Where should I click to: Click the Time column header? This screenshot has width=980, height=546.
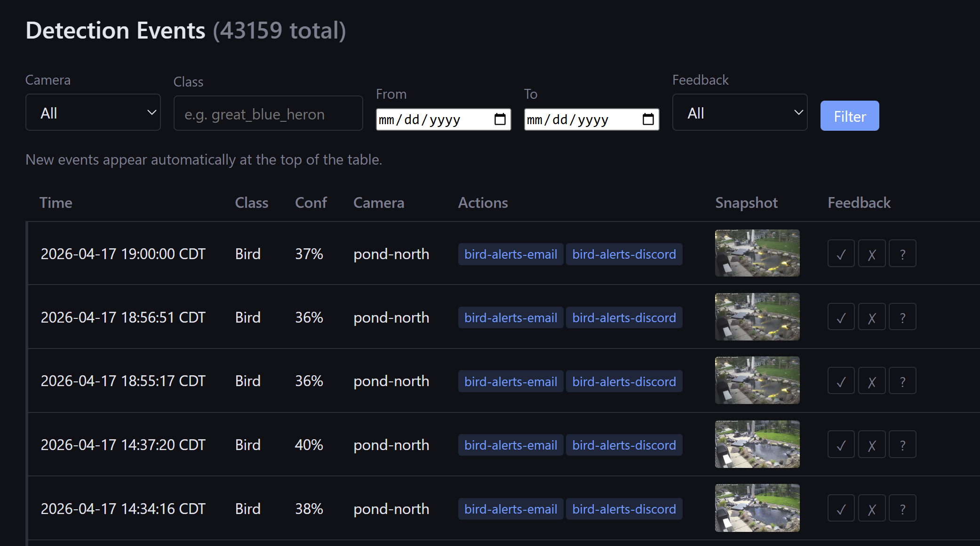tap(56, 203)
